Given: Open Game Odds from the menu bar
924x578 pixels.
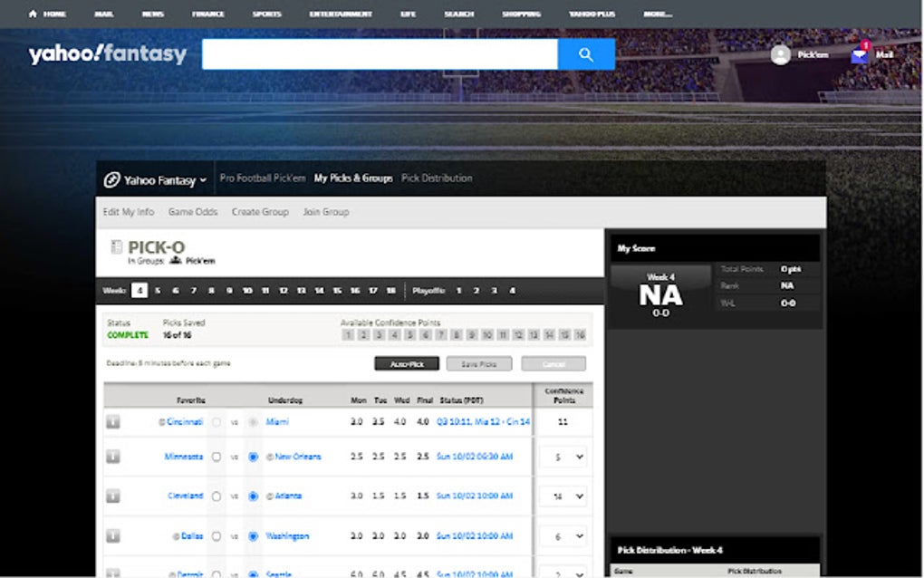Looking at the screenshot, I should pos(192,211).
